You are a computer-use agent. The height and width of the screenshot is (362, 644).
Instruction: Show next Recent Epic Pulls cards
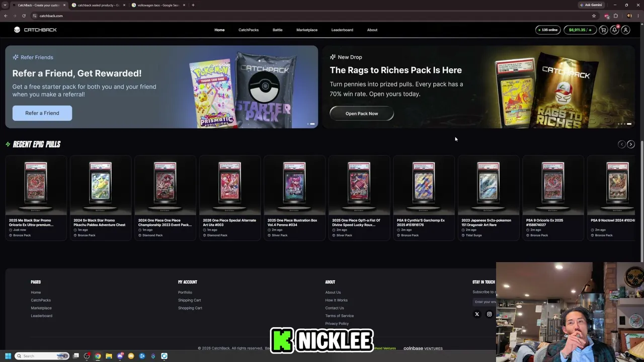[x=630, y=144]
